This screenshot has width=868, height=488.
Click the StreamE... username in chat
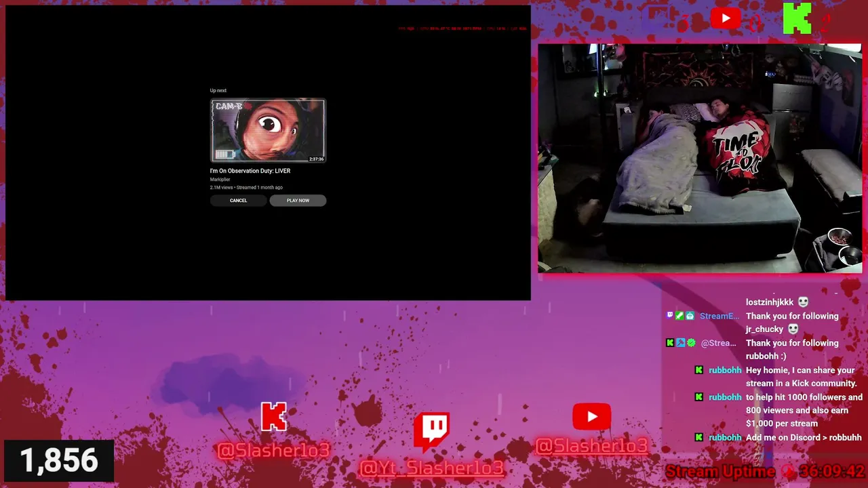point(719,317)
